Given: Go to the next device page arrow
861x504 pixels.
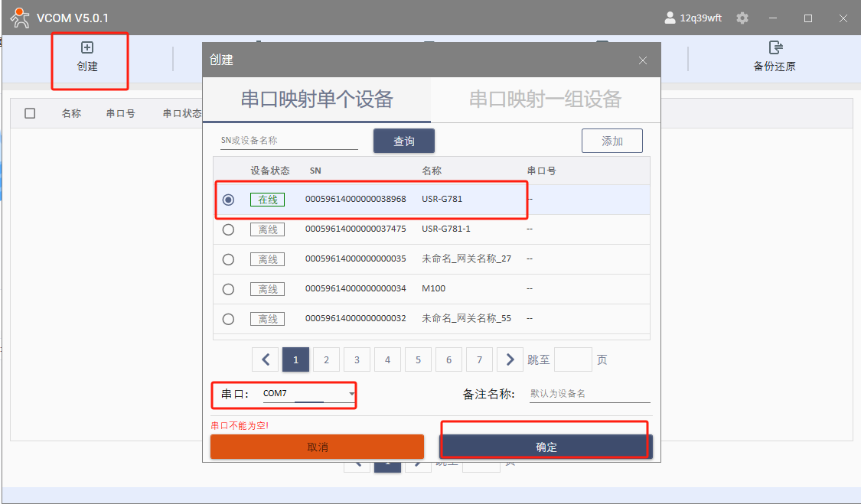Looking at the screenshot, I should pyautogui.click(x=510, y=359).
